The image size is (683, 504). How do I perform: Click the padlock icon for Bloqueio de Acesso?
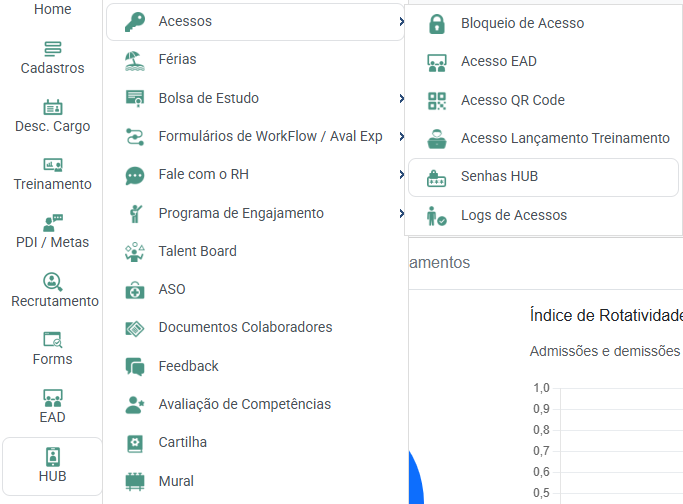click(x=436, y=23)
